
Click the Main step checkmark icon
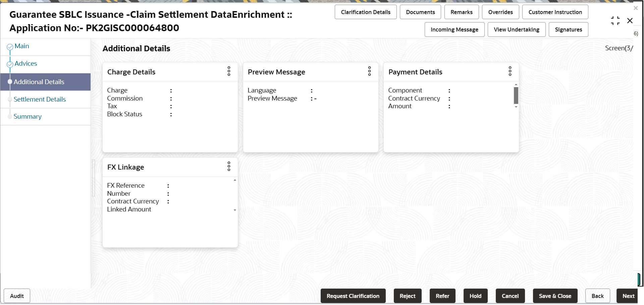point(10,47)
